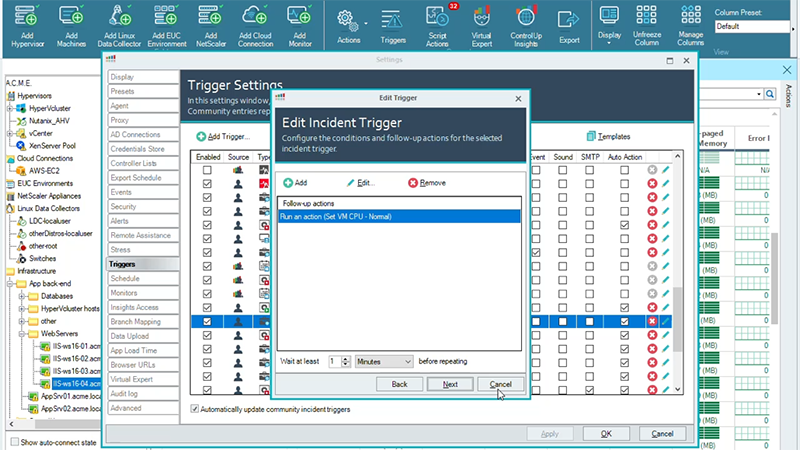Open Display settings tab
This screenshot has width=800, height=450.
pyautogui.click(x=143, y=77)
